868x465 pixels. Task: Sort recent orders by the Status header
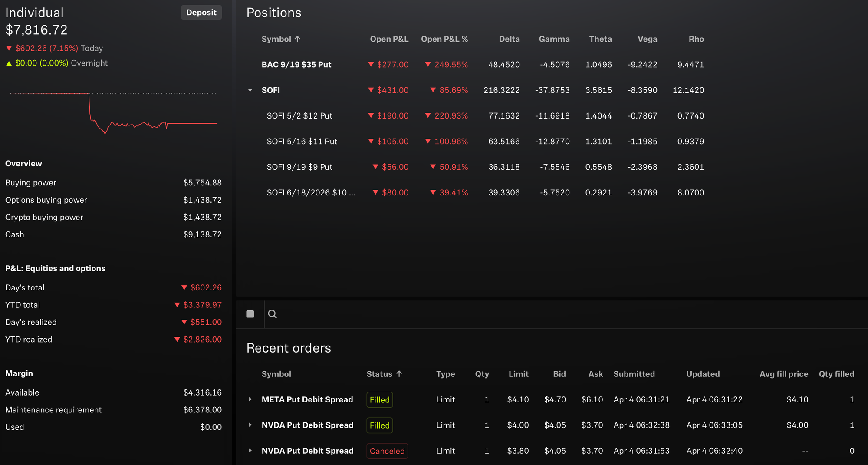(384, 374)
